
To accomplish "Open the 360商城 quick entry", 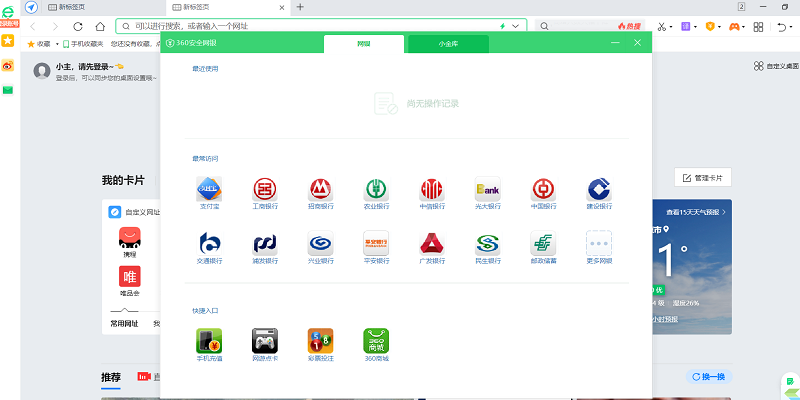I will tap(376, 341).
